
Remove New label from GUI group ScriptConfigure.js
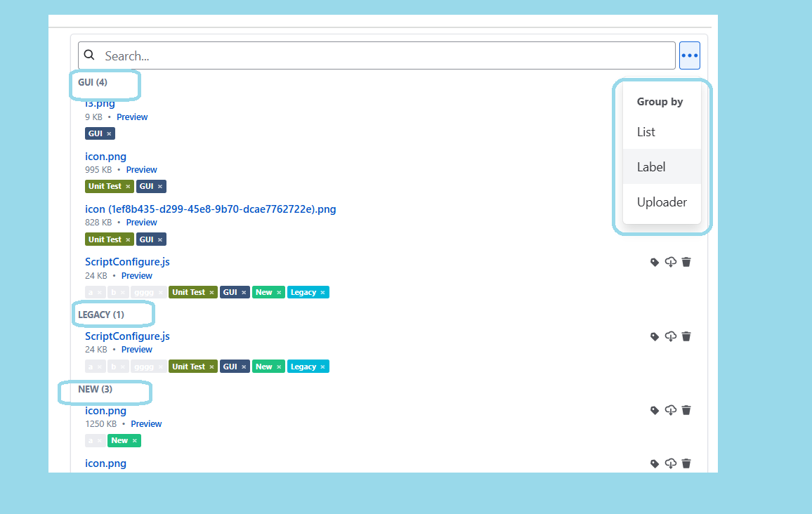279,293
